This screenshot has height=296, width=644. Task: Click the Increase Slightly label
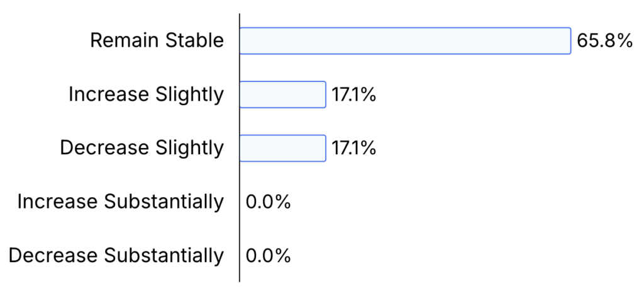coord(146,94)
